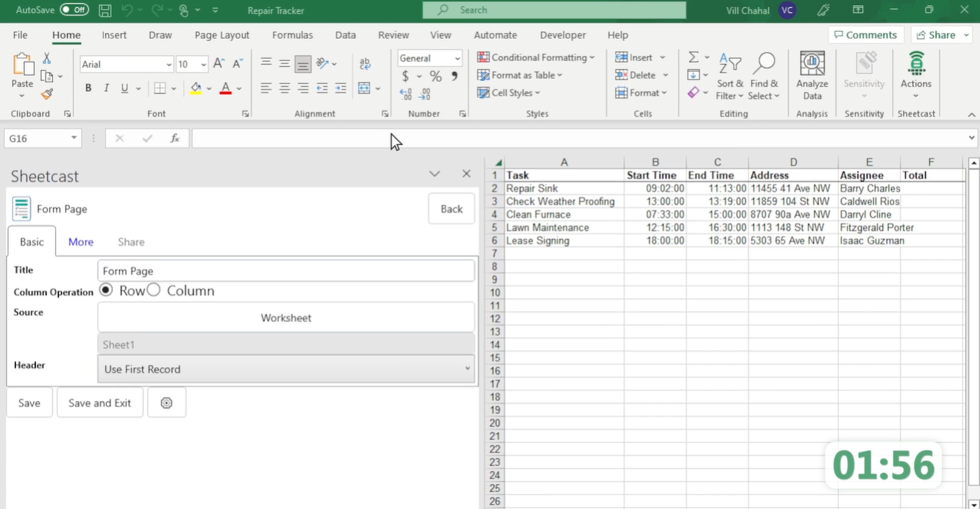This screenshot has height=509, width=980.
Task: Switch to the Formulas ribbon tab
Action: click(x=292, y=35)
